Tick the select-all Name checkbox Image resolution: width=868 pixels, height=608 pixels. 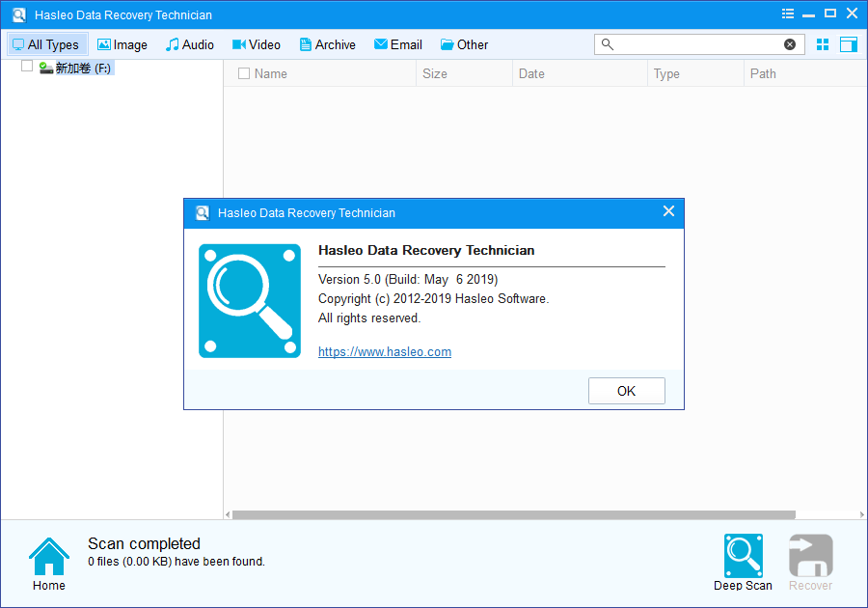click(x=244, y=73)
